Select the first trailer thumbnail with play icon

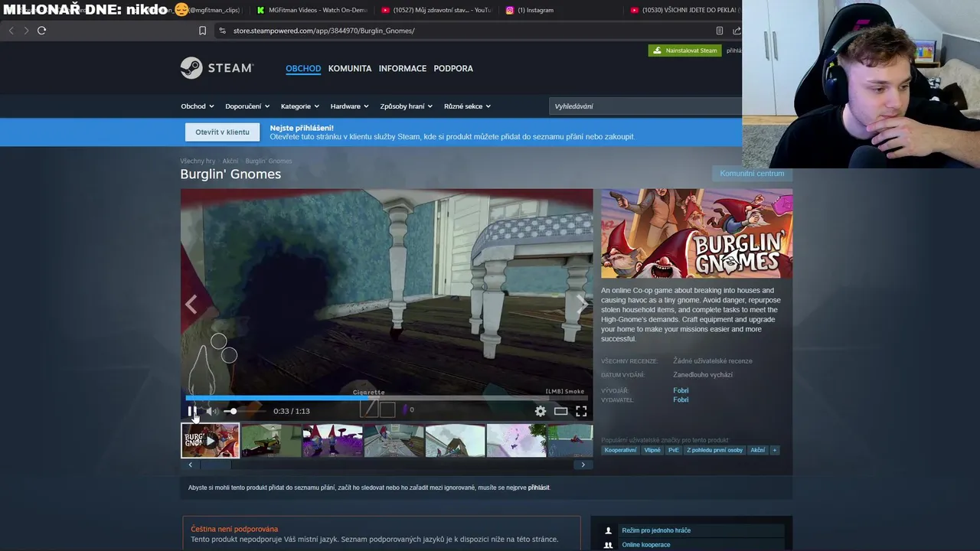[x=210, y=440]
